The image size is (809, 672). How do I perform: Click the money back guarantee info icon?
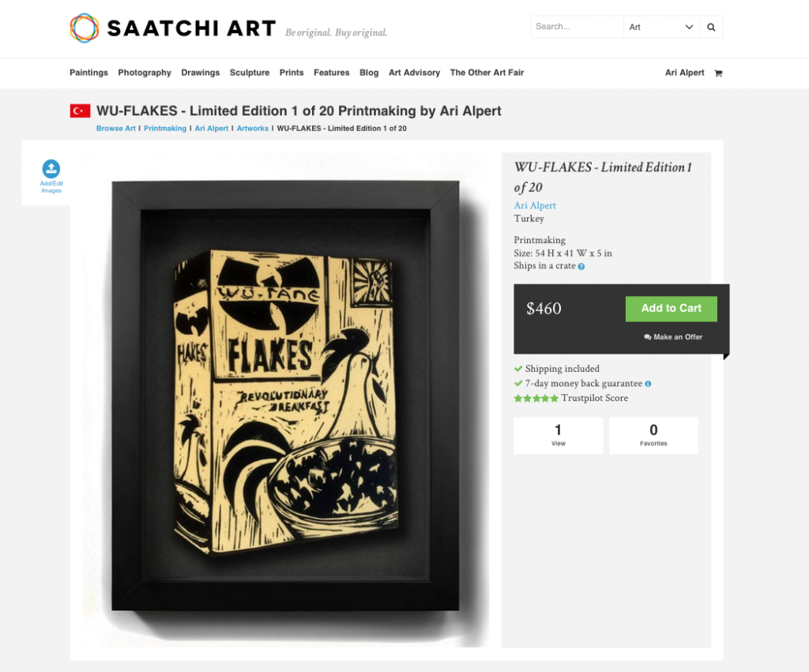(648, 384)
